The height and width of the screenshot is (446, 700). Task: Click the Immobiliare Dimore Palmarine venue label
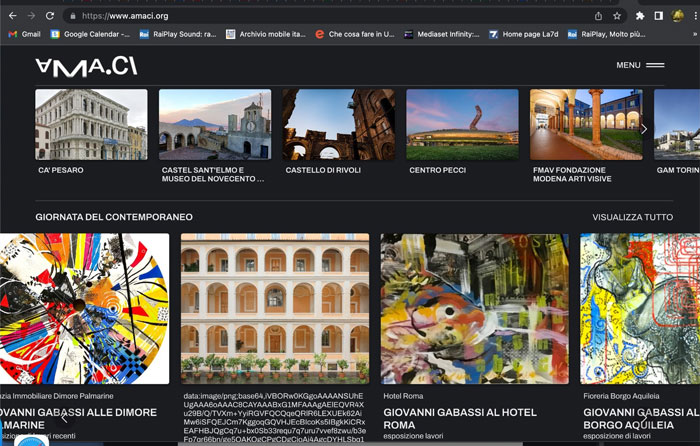click(57, 396)
